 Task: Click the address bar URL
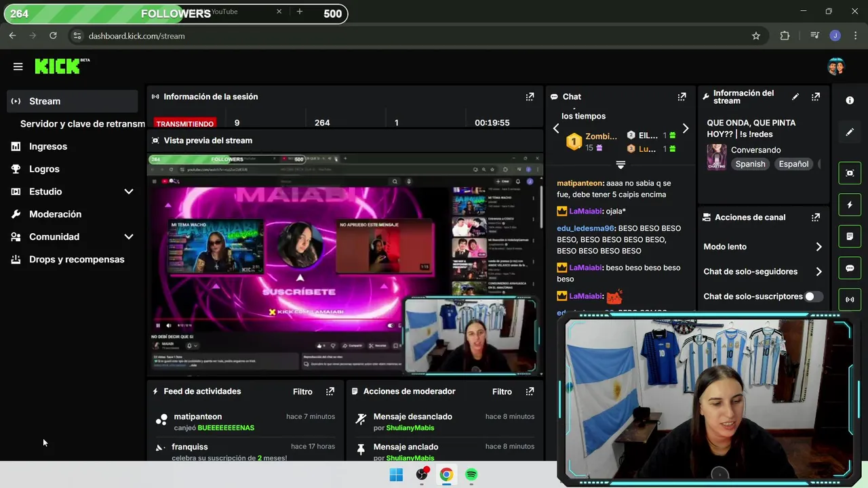136,36
